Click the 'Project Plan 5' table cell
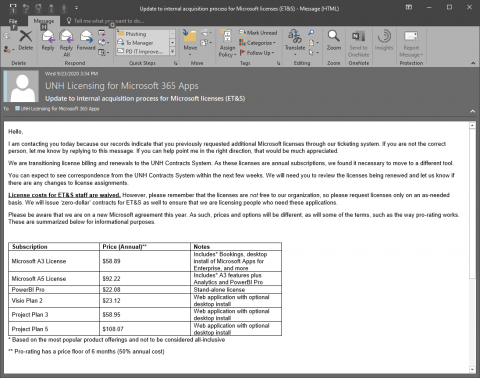This screenshot has width=480, height=378. (54, 329)
